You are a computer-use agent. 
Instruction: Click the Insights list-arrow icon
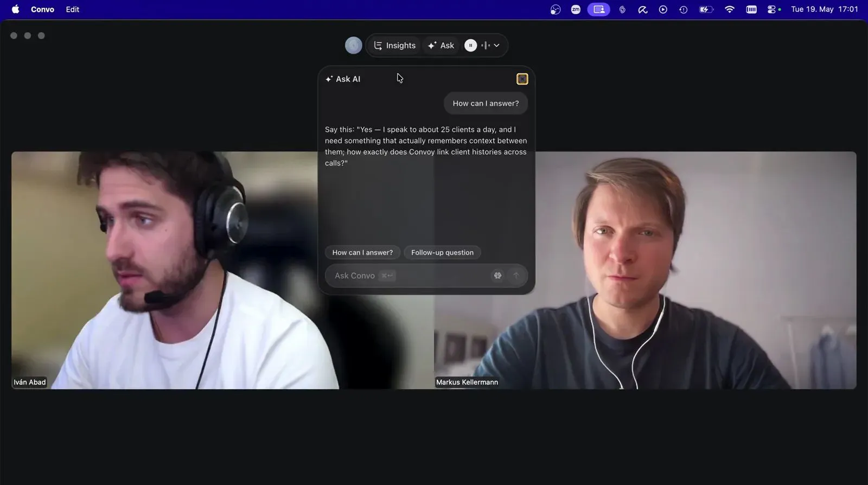378,46
